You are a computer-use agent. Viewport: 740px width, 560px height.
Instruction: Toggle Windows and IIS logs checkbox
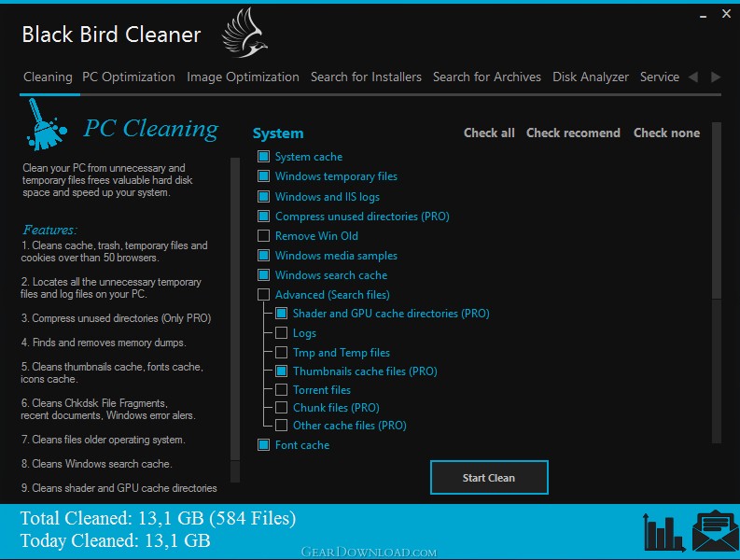coord(264,196)
